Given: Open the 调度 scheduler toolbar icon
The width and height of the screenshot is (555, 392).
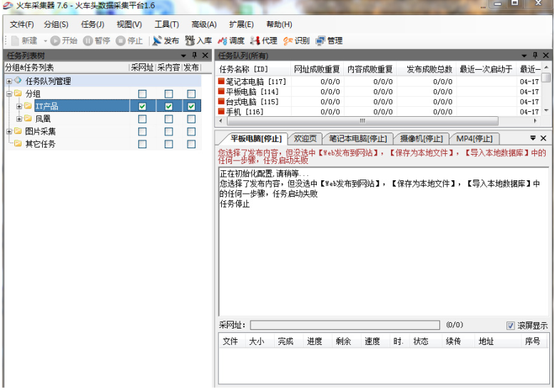Looking at the screenshot, I should pyautogui.click(x=230, y=41).
